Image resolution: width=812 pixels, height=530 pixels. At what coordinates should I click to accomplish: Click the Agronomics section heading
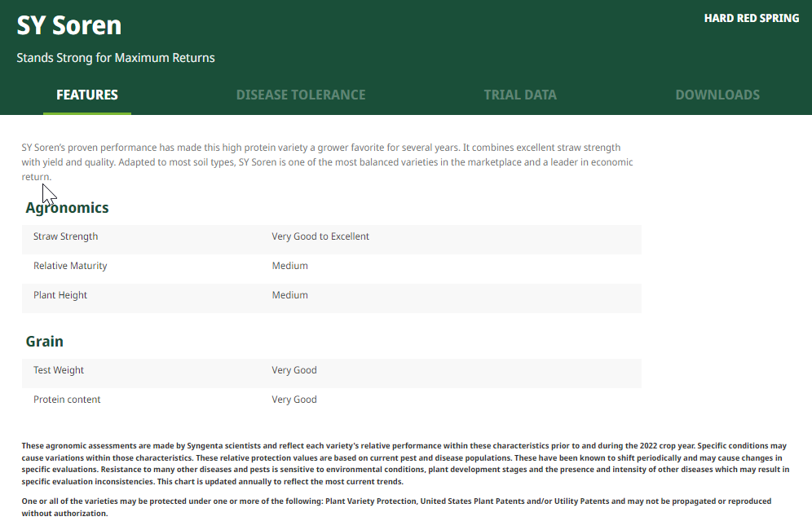pos(68,208)
